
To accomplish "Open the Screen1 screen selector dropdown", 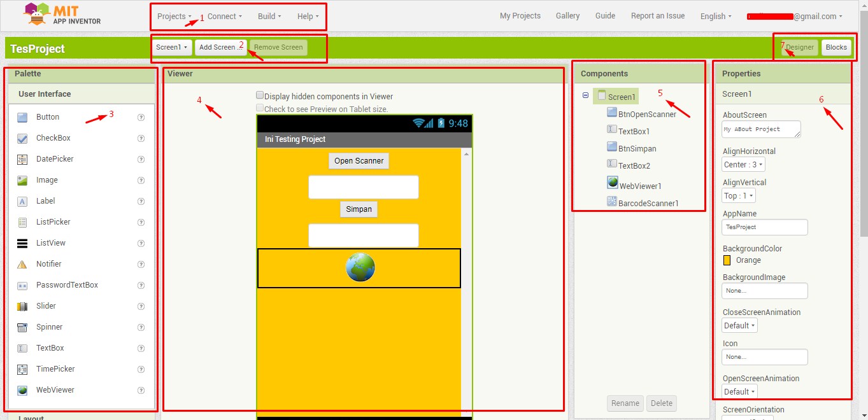I will [x=171, y=46].
